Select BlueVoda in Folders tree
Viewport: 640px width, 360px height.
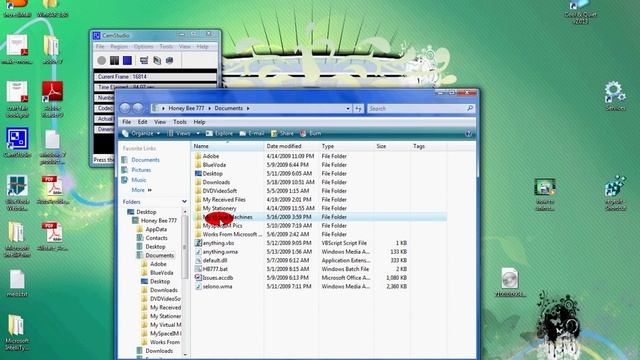(x=162, y=273)
